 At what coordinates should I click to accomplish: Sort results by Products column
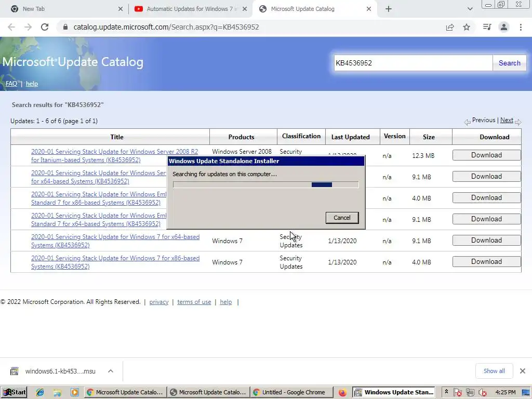tap(241, 137)
